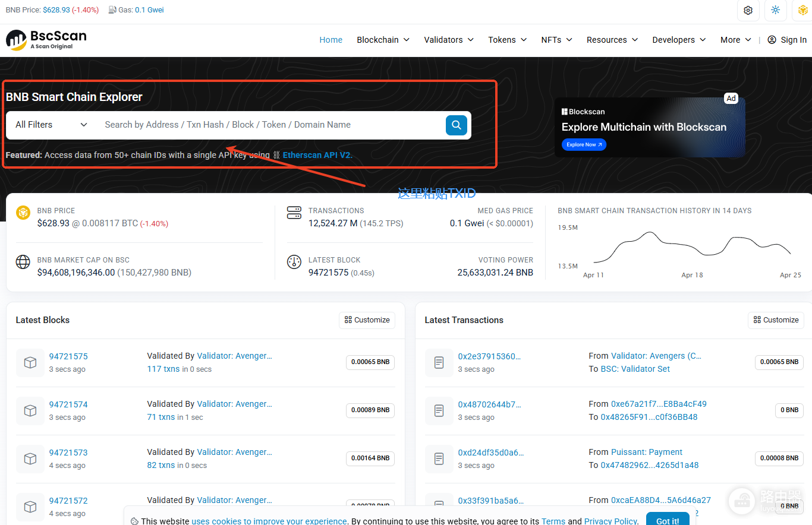Viewport: 812px width, 525px height.
Task: Click the Sign In link
Action: pyautogui.click(x=794, y=40)
